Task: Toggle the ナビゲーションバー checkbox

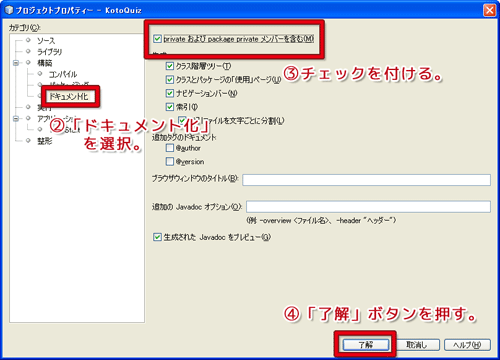Action: (x=170, y=93)
